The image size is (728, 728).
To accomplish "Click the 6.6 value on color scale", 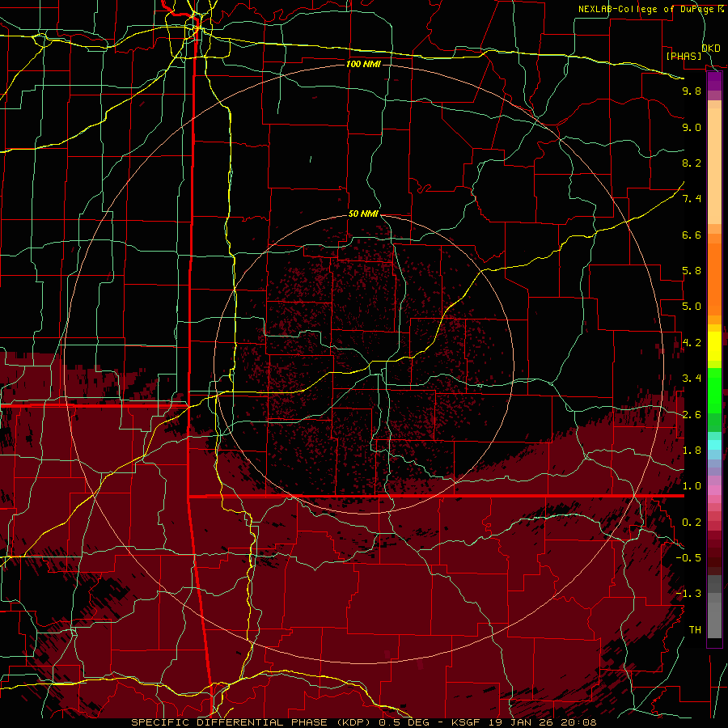I will (x=692, y=235).
